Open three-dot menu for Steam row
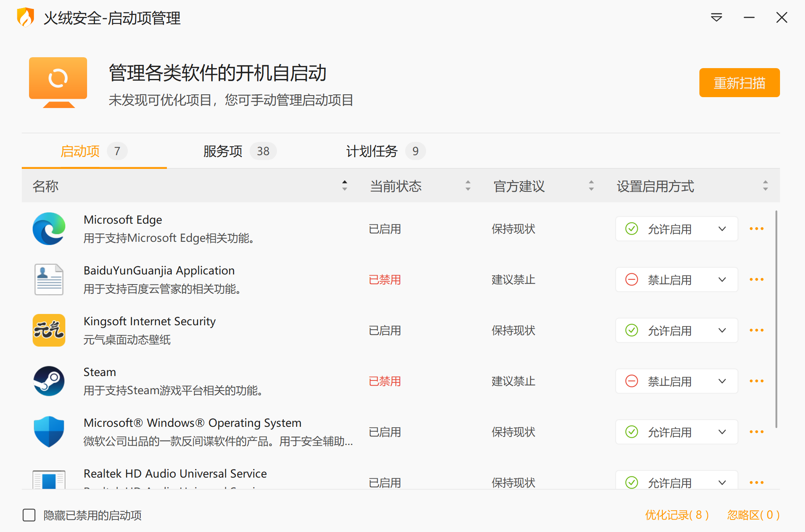805x532 pixels. click(x=756, y=381)
